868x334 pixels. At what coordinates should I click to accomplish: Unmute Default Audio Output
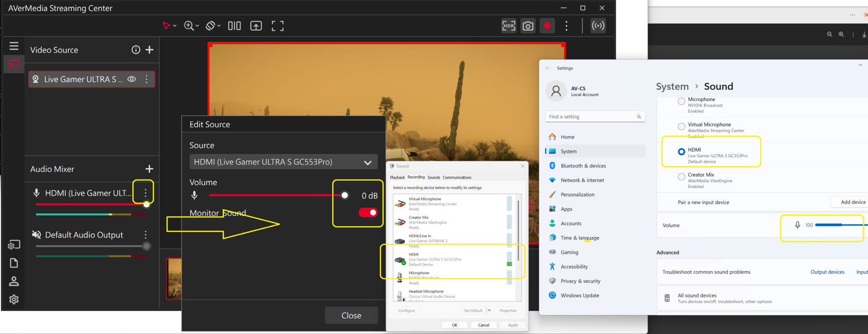coord(36,235)
